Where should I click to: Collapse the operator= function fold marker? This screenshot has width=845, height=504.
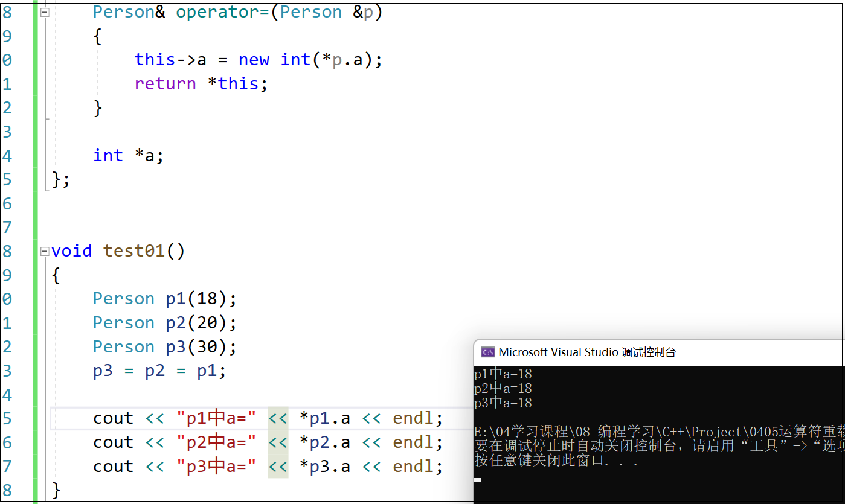tap(44, 12)
